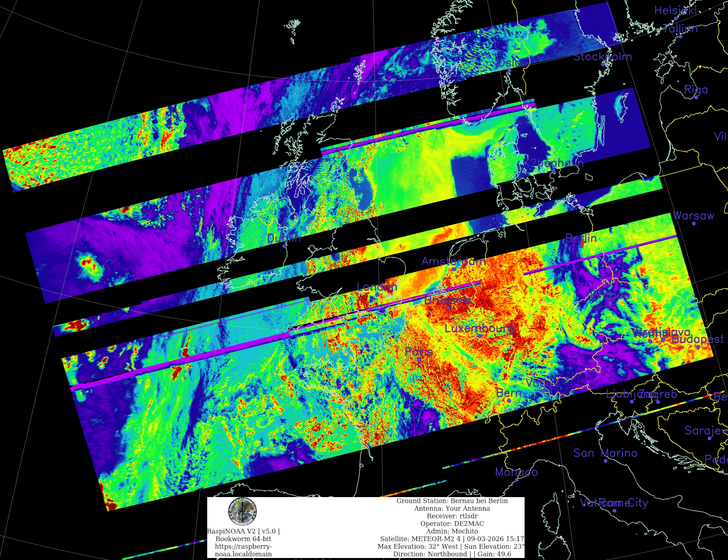The width and height of the screenshot is (728, 560).
Task: Click the Monaco city marker dot
Action: point(517,480)
